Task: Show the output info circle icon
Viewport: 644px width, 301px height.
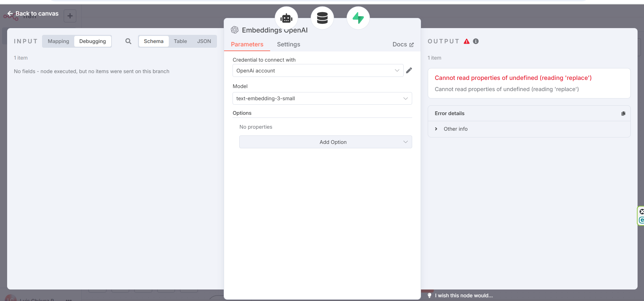Action: pos(476,41)
